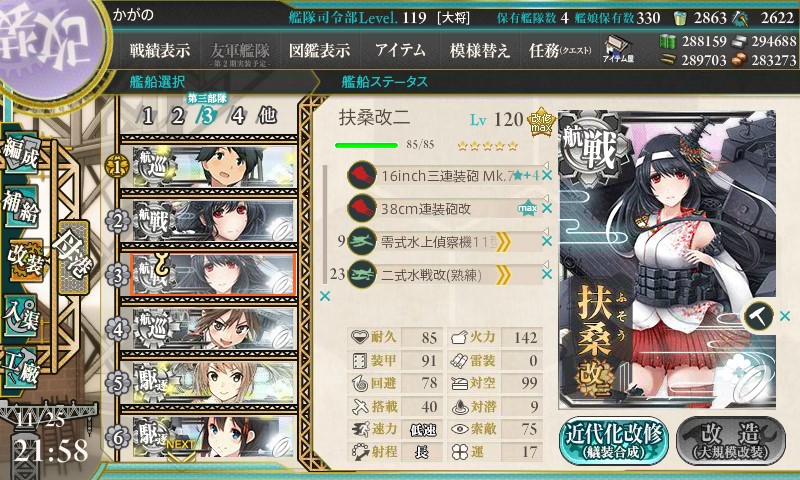Screen dimensions: 800x480
Task: Click the 改造 remodel button
Action: [x=731, y=441]
